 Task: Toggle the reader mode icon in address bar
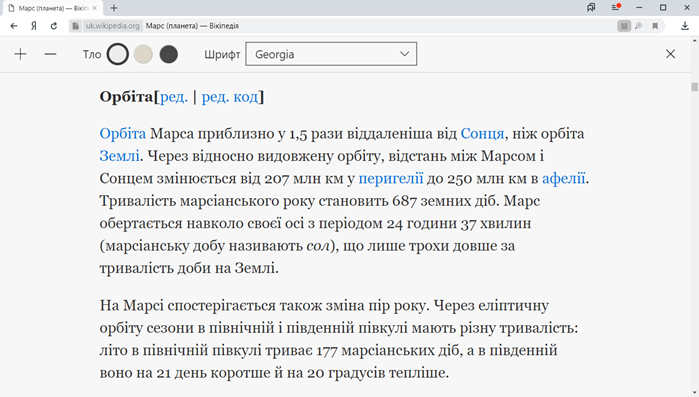pos(624,26)
